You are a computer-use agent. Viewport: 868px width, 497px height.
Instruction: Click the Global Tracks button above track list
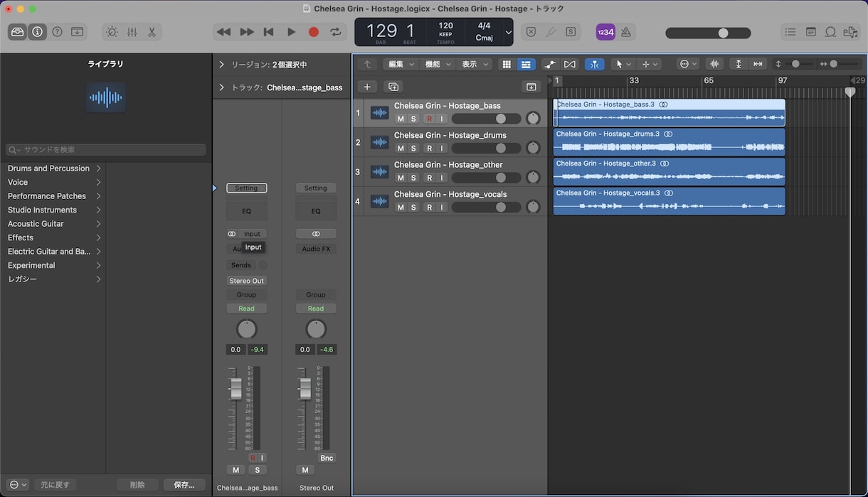(x=531, y=87)
